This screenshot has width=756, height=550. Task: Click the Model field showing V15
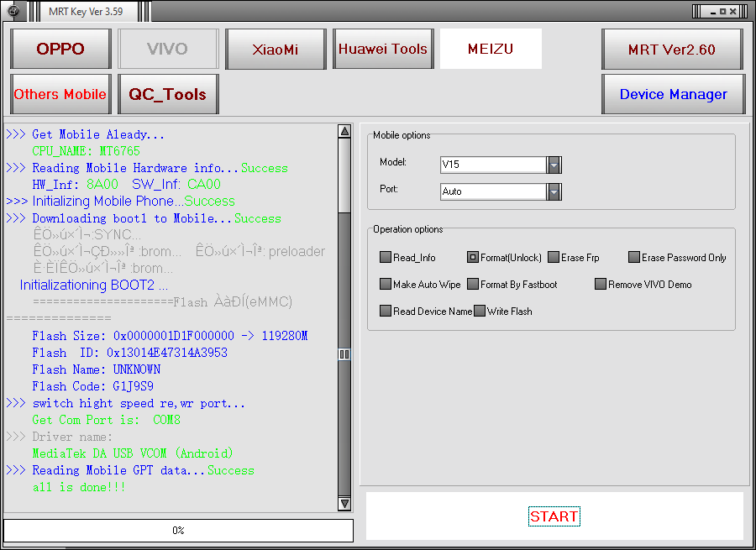pos(493,165)
